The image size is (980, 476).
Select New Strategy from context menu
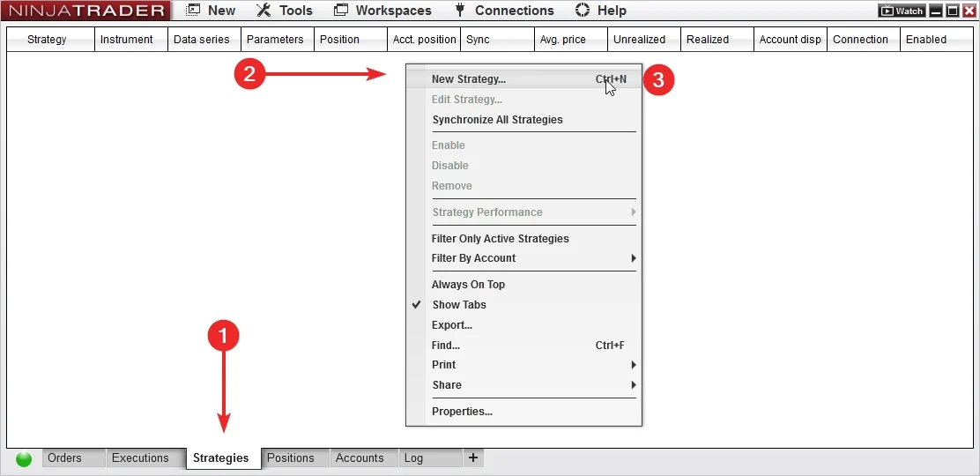[468, 79]
